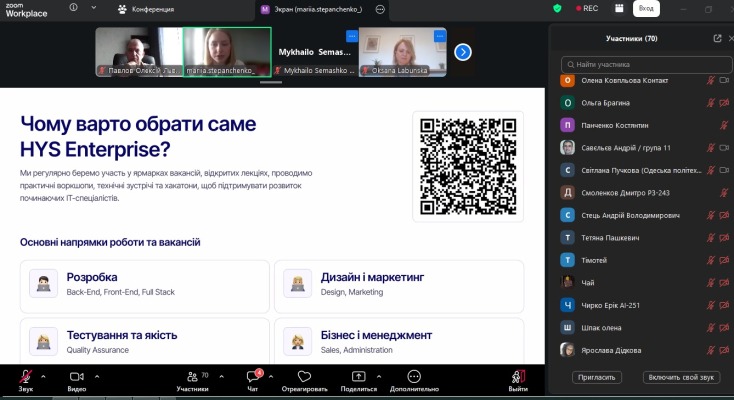This screenshot has height=400, width=734.
Task: Click video-off icon for Шпак олена
Action: click(x=724, y=327)
